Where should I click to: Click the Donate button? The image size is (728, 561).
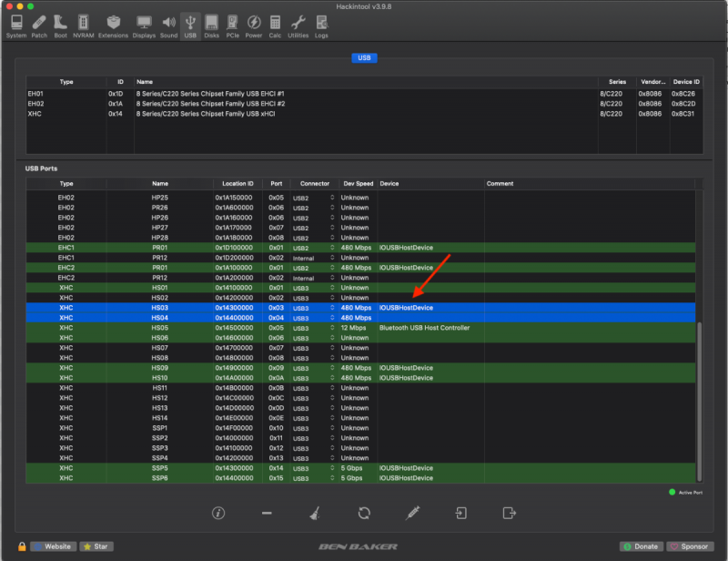pyautogui.click(x=641, y=546)
